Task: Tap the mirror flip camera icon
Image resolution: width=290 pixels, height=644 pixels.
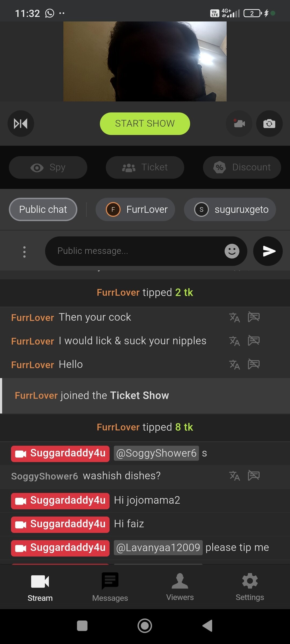Action: pos(21,124)
